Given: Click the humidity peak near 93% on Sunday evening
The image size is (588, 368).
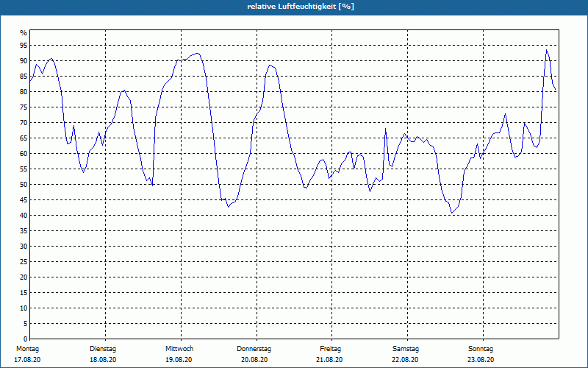Looking at the screenshot, I should 546,50.
